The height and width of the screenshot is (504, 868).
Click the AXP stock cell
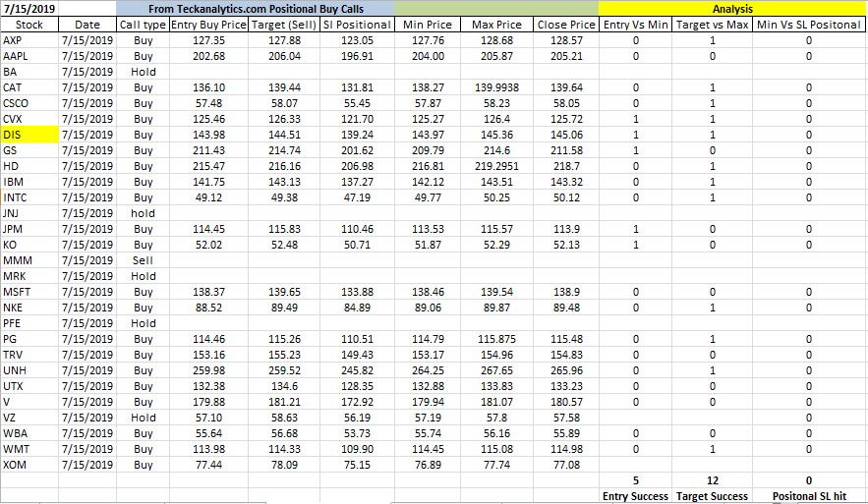29,40
